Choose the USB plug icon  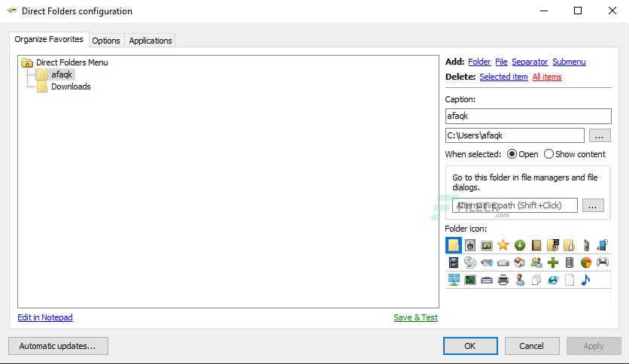[487, 262]
